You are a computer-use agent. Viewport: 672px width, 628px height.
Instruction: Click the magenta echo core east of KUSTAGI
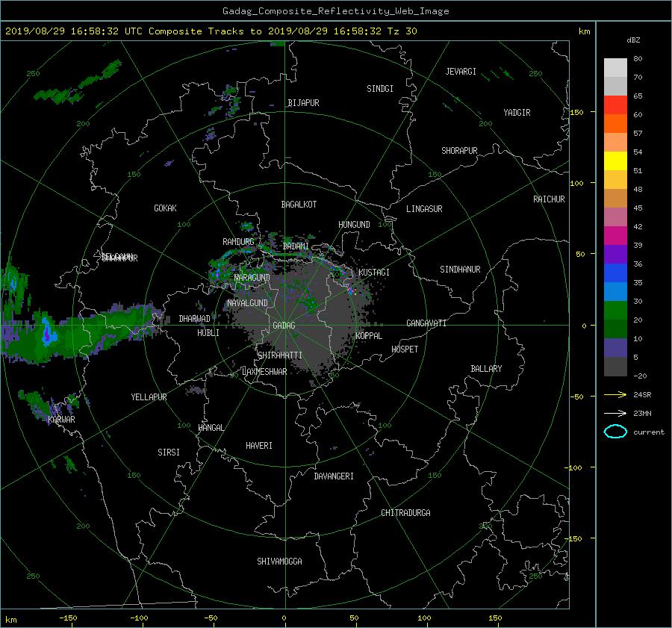[352, 290]
